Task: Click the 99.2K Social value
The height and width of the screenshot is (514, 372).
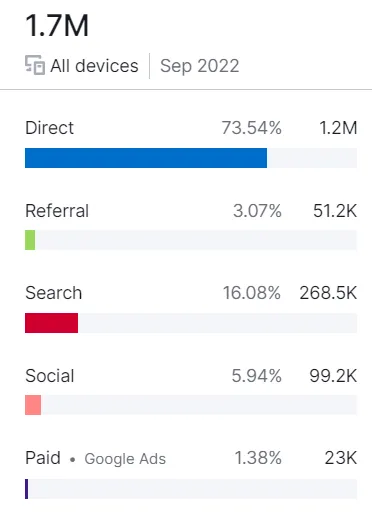Action: [333, 376]
